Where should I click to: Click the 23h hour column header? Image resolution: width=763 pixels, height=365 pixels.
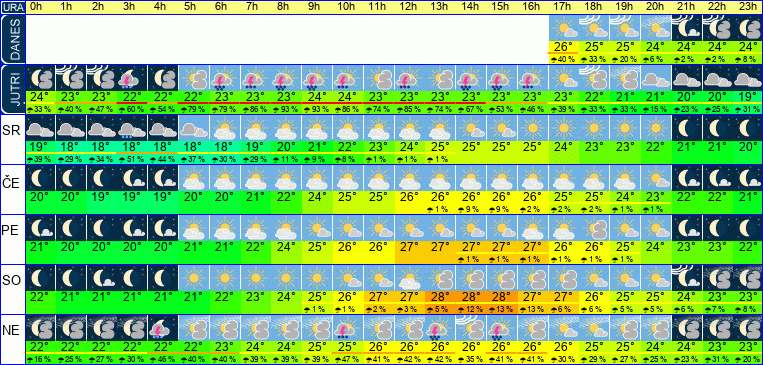pos(748,7)
